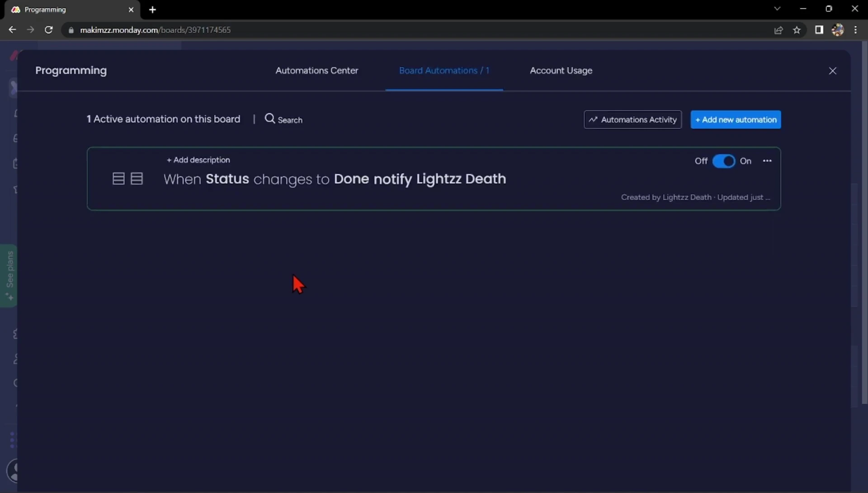Click the See plans side button

pos(9,275)
